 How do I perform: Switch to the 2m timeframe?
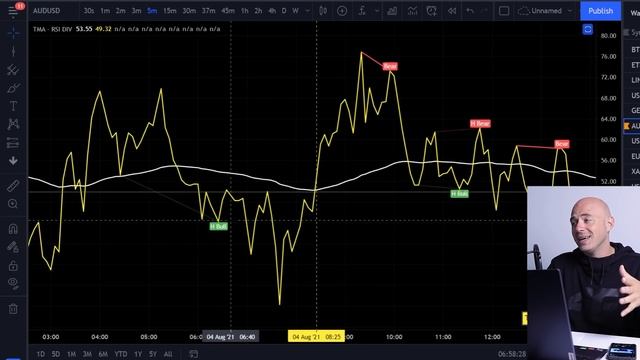120,11
